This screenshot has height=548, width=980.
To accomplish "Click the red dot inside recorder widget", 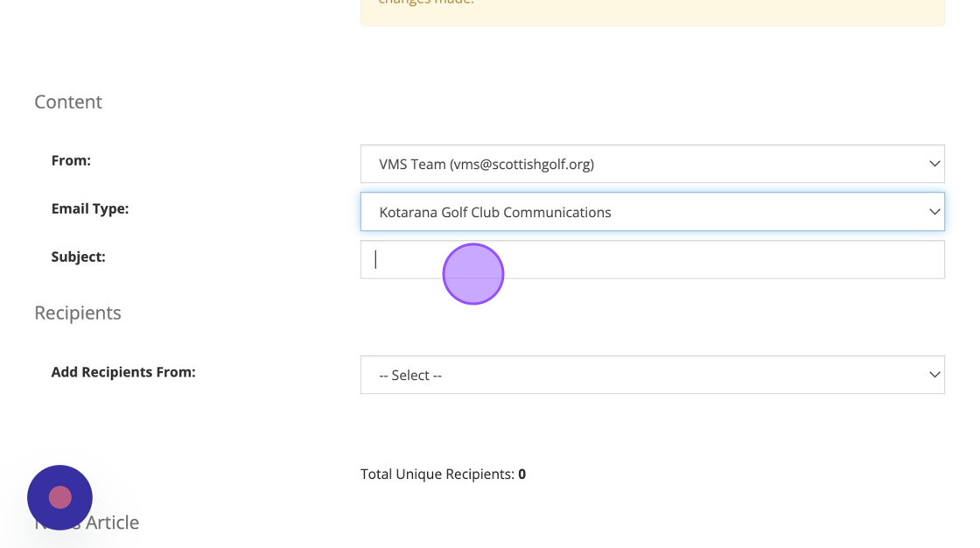I will 59,497.
